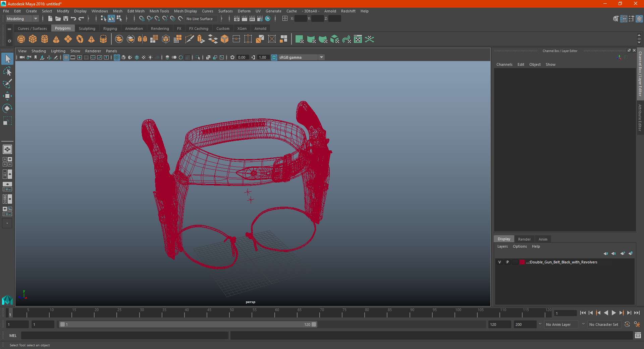Viewport: 644px width, 349px height.
Task: Open the Edit Mesh menu
Action: (136, 11)
